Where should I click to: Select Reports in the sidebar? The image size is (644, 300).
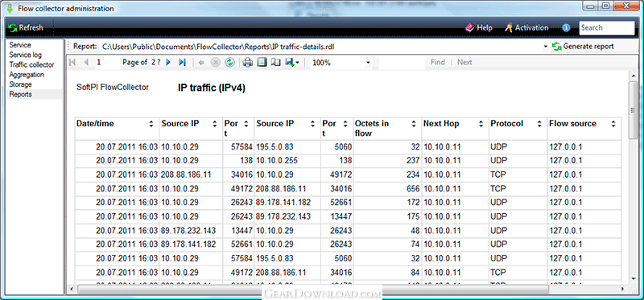point(21,94)
